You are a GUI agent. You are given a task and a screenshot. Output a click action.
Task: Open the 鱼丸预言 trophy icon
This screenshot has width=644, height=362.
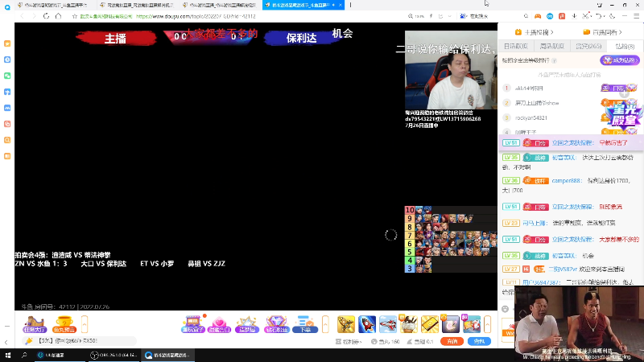64,324
